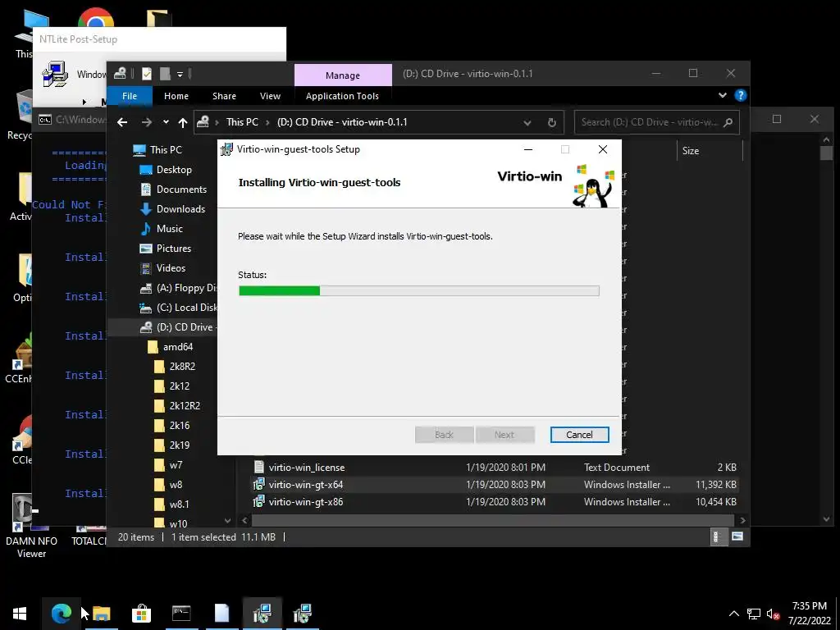The height and width of the screenshot is (630, 840).
Task: Open the w7 folder in the tree
Action: (176, 465)
